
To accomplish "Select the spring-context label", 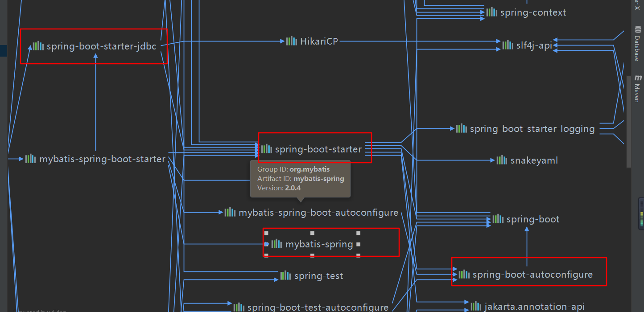I will click(x=533, y=12).
